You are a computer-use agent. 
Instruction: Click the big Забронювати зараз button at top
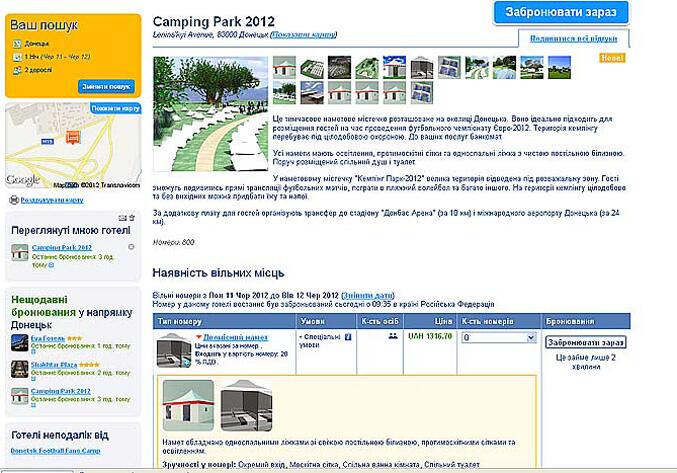click(560, 12)
